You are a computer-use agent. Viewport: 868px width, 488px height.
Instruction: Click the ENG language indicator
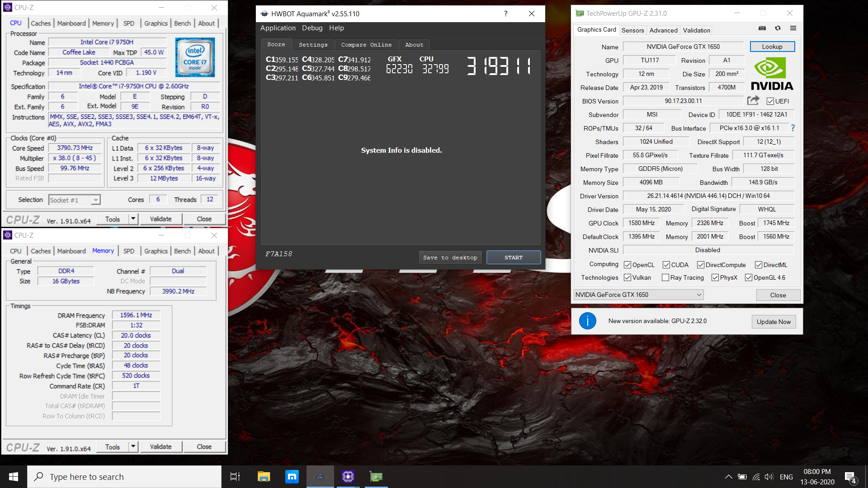tap(786, 477)
